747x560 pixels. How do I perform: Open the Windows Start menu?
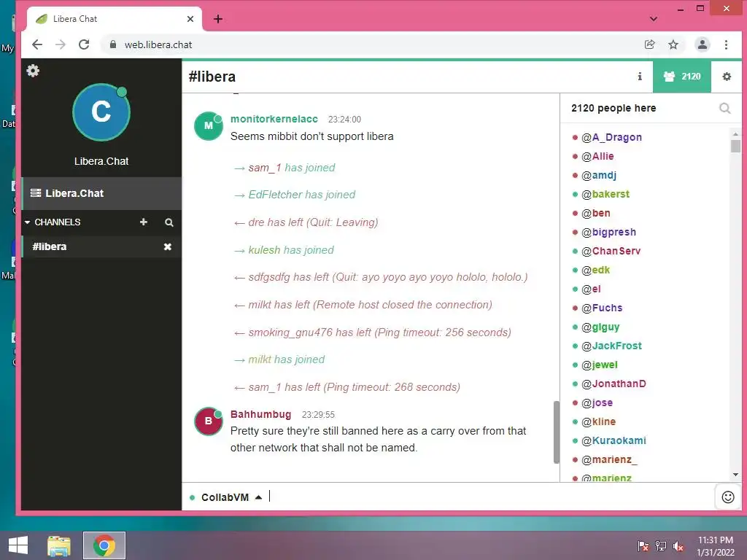(18, 545)
